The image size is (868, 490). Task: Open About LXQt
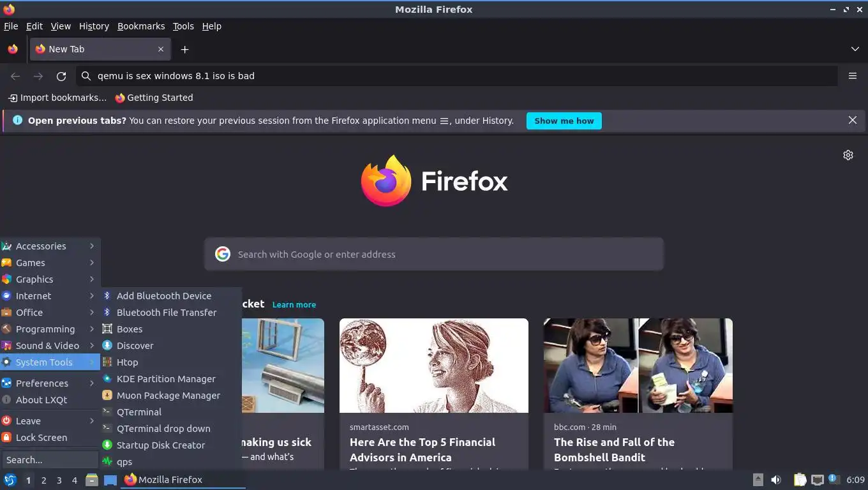(x=50, y=400)
